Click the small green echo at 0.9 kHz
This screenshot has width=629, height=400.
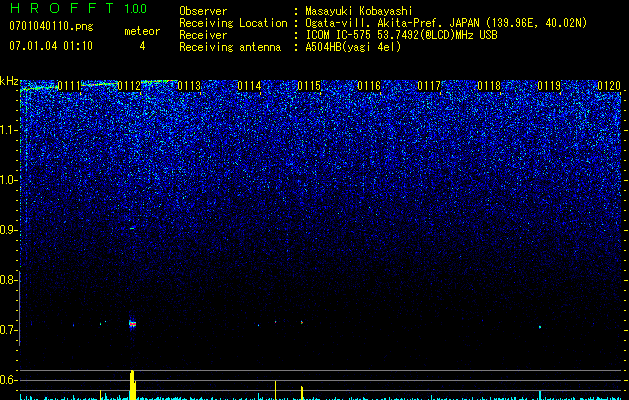click(132, 228)
